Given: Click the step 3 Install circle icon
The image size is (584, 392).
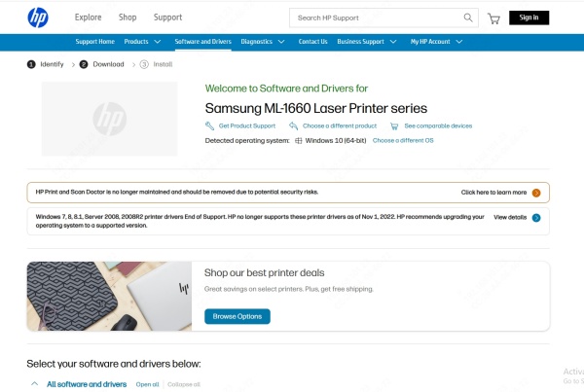Looking at the screenshot, I should pyautogui.click(x=144, y=64).
